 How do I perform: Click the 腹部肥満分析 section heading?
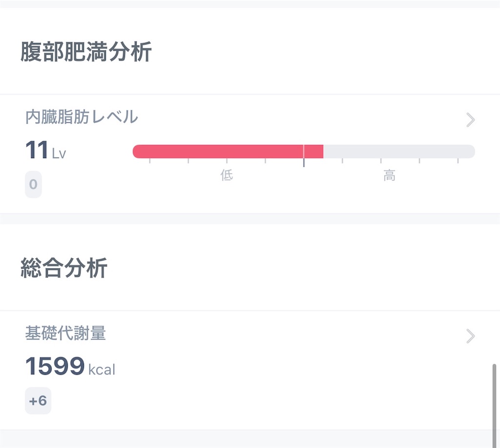pos(86,52)
